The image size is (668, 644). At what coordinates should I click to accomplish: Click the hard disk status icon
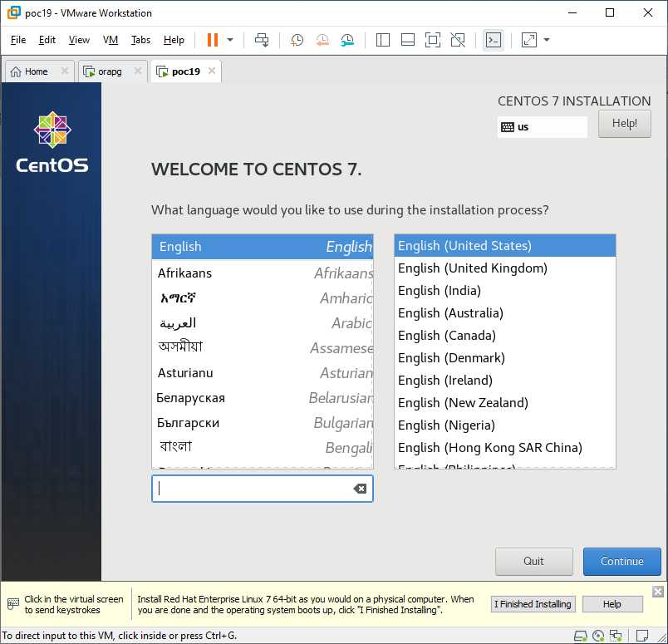[x=580, y=636]
